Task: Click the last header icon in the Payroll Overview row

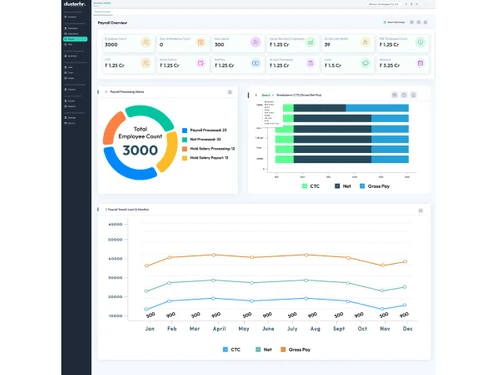Action: pyautogui.click(x=425, y=22)
